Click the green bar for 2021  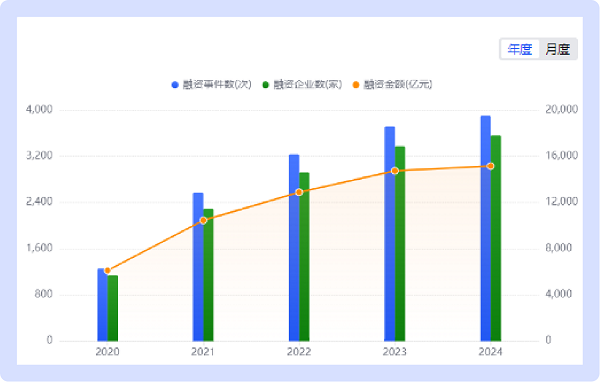click(209, 275)
